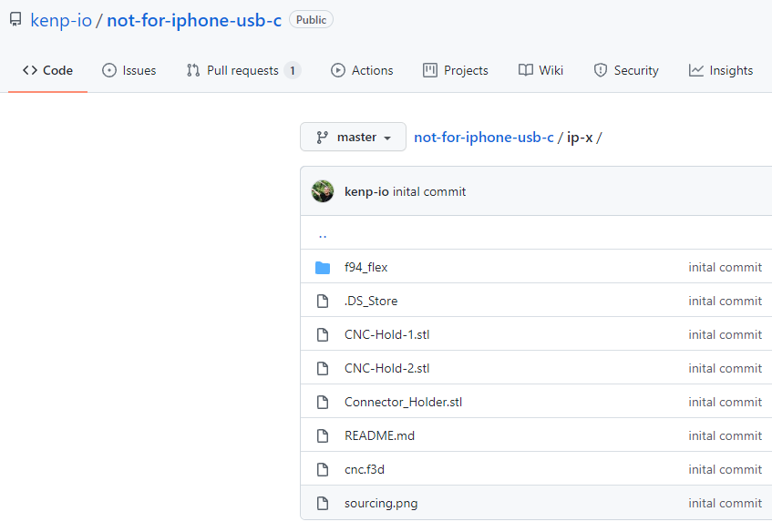Click the file icon beside CNC-Hold-1.stl

(x=322, y=334)
